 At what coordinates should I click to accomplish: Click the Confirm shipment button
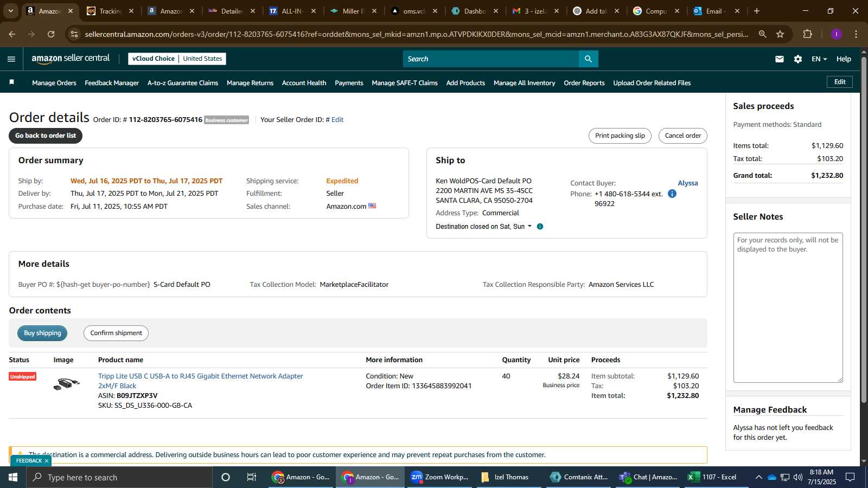pos(116,333)
